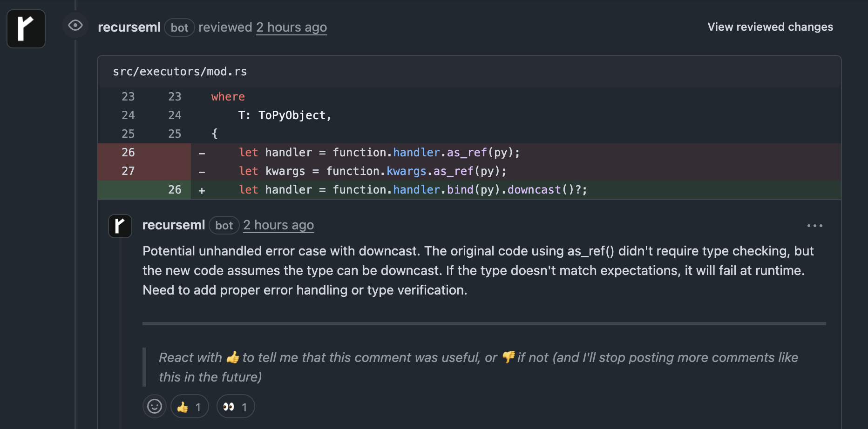Click the 2 hours ago review timestamp
Image resolution: width=868 pixels, height=429 pixels.
(x=292, y=27)
